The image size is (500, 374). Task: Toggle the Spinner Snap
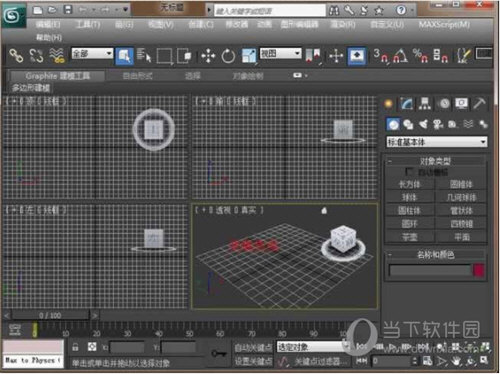(x=440, y=56)
